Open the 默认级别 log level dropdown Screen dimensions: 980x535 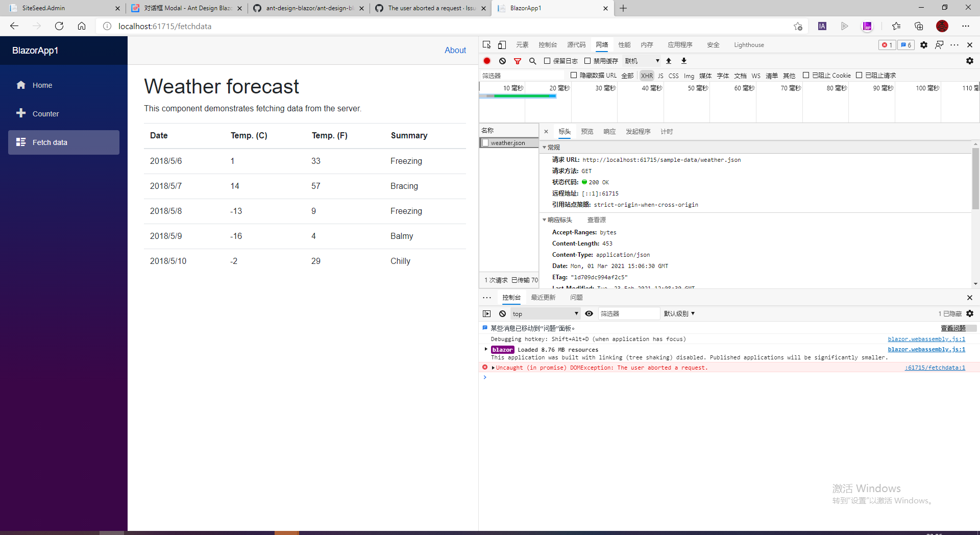(x=679, y=313)
